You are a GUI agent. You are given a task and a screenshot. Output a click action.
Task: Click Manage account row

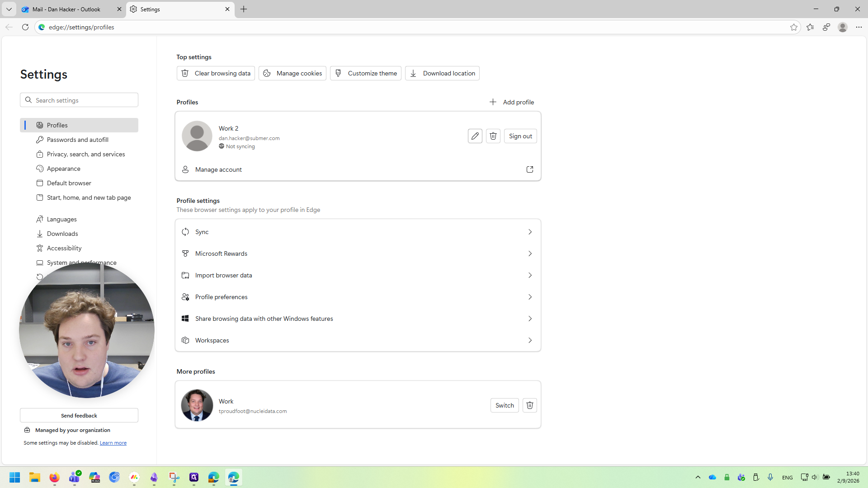tap(358, 169)
